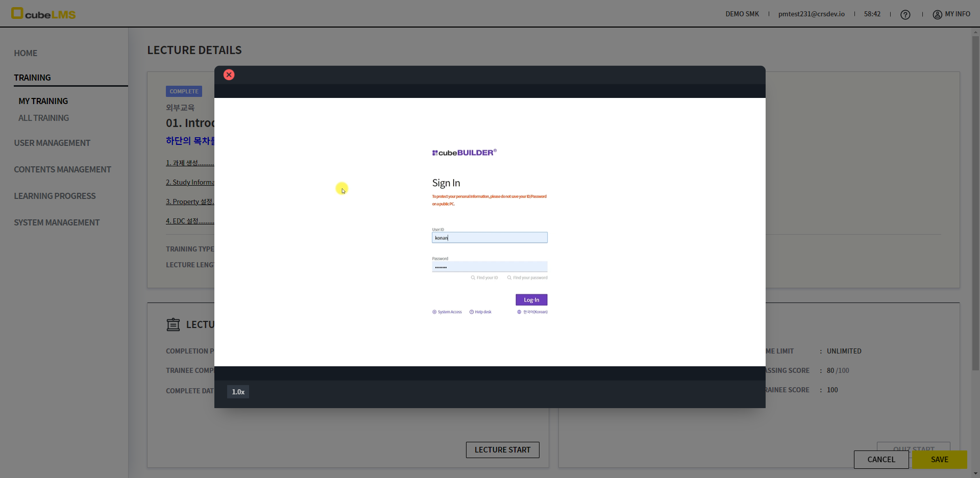This screenshot has width=980, height=478.
Task: Click the User ID field in video
Action: (x=489, y=238)
